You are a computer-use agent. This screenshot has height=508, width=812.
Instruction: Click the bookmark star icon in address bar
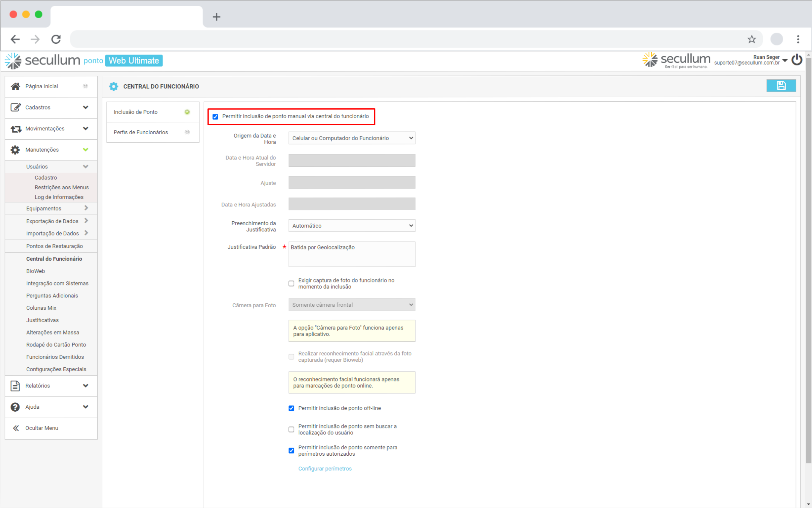pyautogui.click(x=752, y=39)
